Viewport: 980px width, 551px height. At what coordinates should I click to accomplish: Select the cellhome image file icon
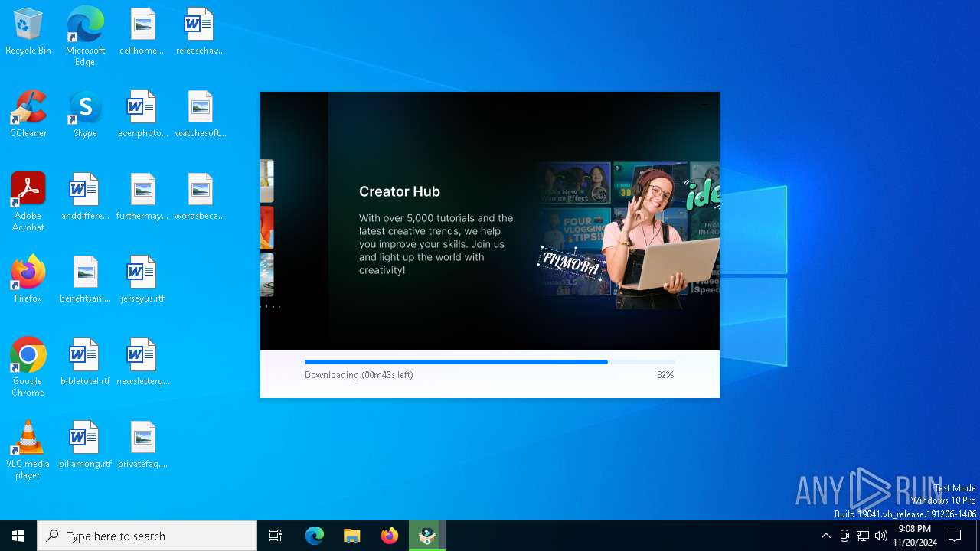pos(142,31)
